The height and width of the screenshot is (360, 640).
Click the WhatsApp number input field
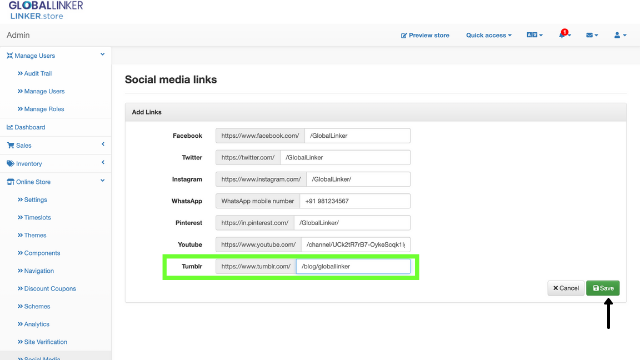(x=355, y=201)
